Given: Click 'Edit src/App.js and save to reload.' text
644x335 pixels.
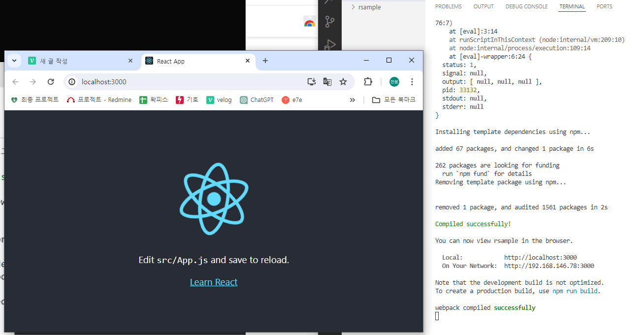Looking at the screenshot, I should (x=214, y=260).
